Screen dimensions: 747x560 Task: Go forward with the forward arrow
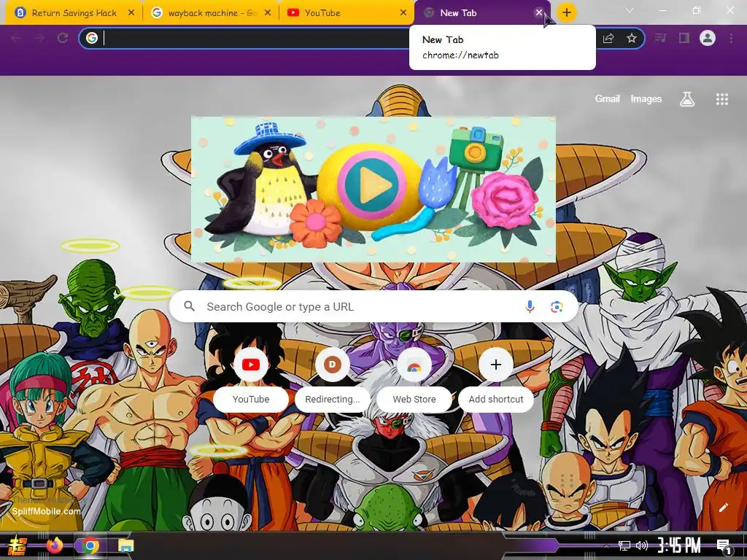(x=39, y=38)
